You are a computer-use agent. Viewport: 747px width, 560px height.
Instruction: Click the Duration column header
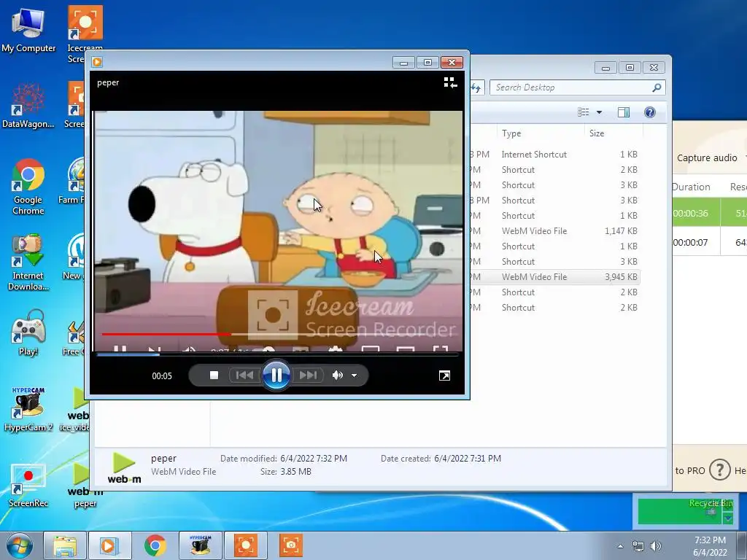pyautogui.click(x=691, y=187)
